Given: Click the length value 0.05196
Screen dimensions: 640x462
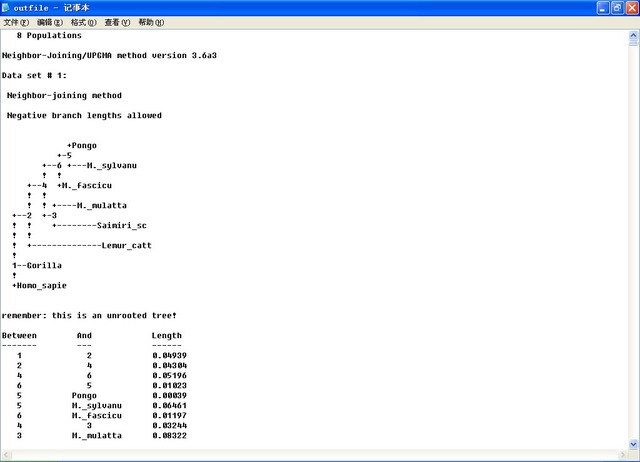Looking at the screenshot, I should click(x=169, y=375).
